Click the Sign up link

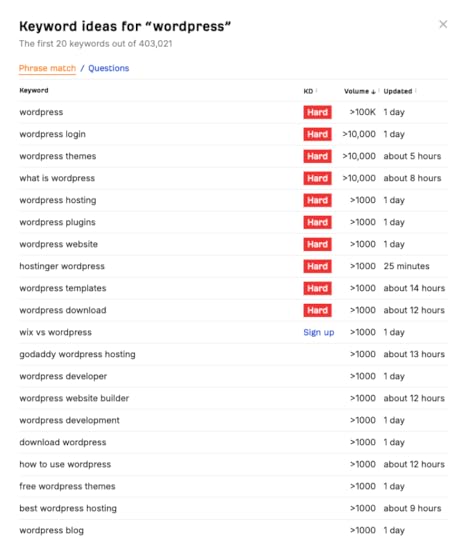(319, 332)
